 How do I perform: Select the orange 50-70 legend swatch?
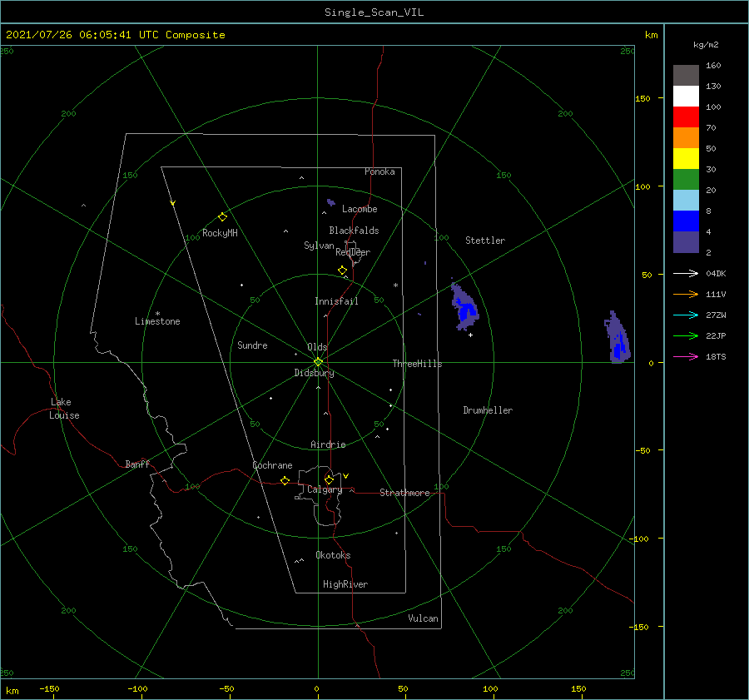click(x=686, y=137)
